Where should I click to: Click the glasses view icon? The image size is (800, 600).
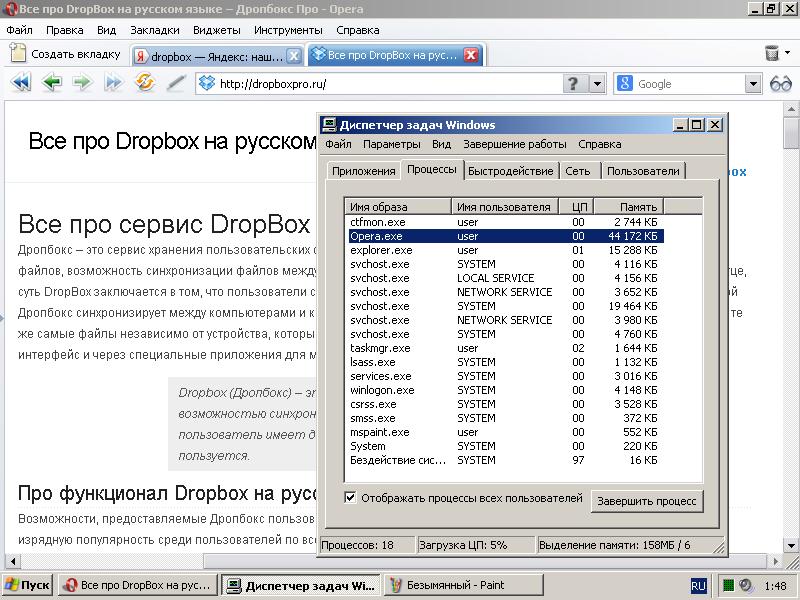pyautogui.click(x=781, y=83)
